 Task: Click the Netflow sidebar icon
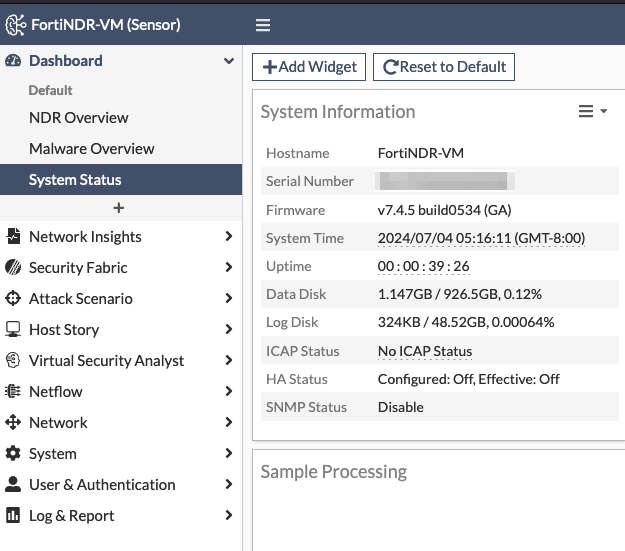(13, 392)
